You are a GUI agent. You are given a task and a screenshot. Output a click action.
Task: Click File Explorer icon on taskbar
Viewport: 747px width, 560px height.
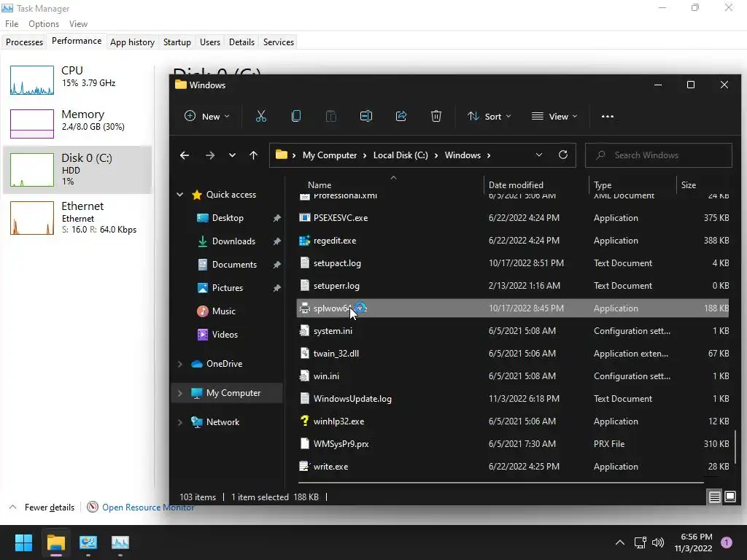pyautogui.click(x=55, y=542)
